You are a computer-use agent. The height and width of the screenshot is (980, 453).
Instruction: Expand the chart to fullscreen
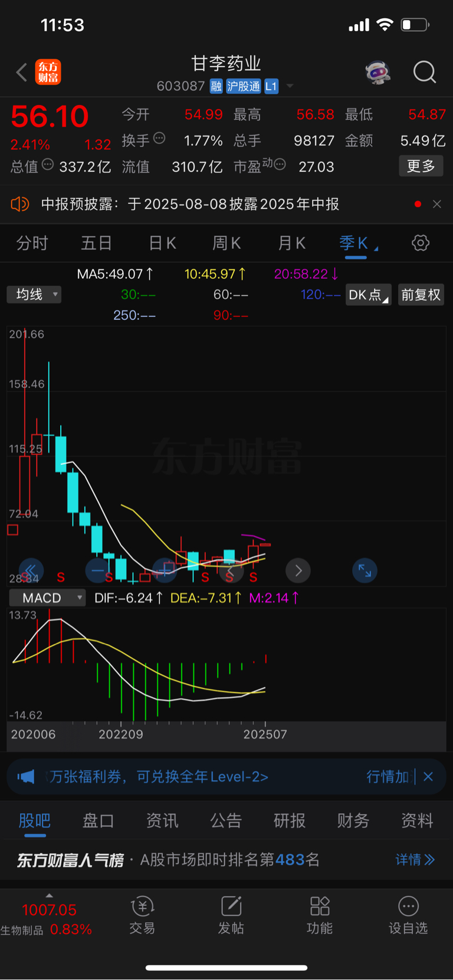click(x=365, y=570)
